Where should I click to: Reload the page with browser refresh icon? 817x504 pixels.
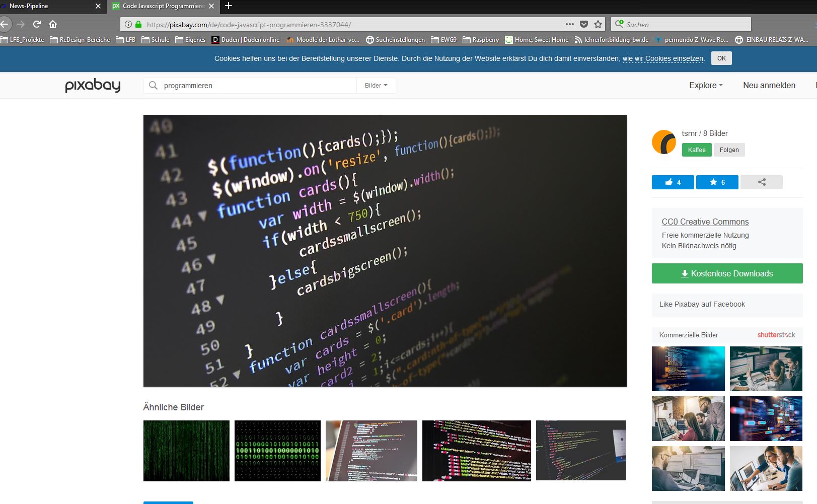point(37,24)
